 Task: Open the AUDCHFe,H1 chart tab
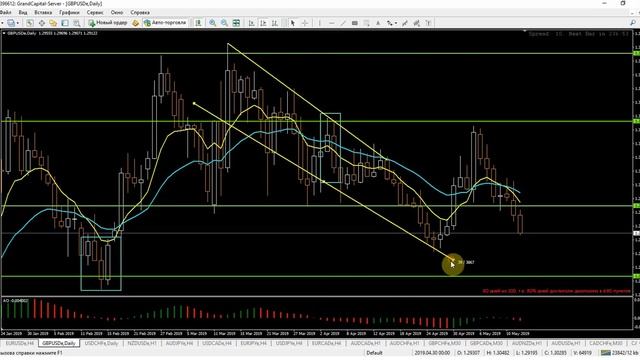[404, 343]
